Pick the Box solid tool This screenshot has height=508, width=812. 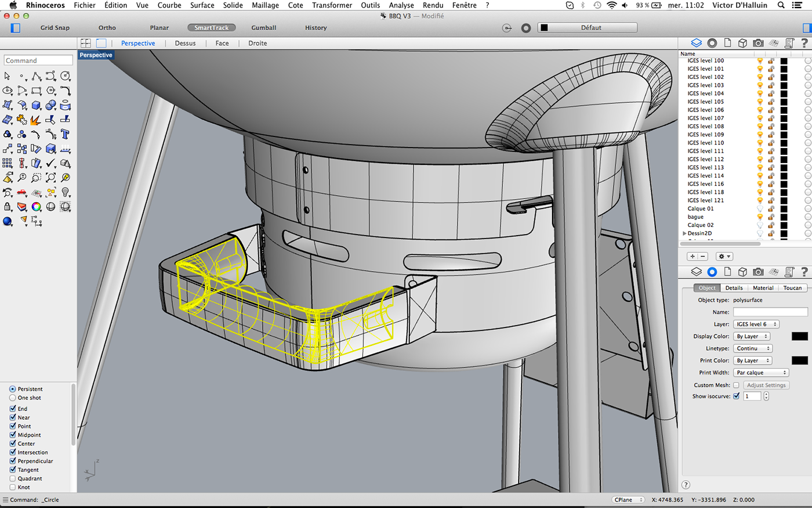(x=36, y=105)
